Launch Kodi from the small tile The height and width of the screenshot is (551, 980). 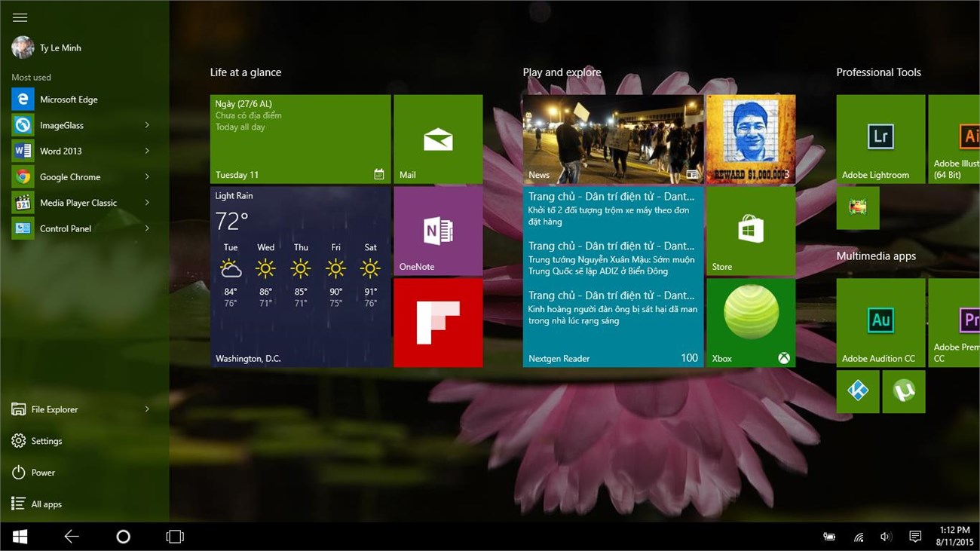tap(858, 391)
